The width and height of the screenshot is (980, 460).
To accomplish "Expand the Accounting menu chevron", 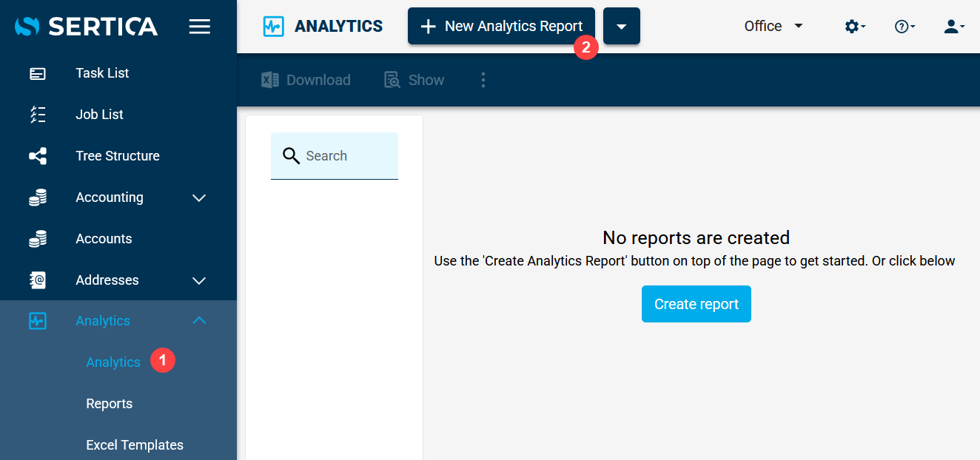I will [x=199, y=197].
